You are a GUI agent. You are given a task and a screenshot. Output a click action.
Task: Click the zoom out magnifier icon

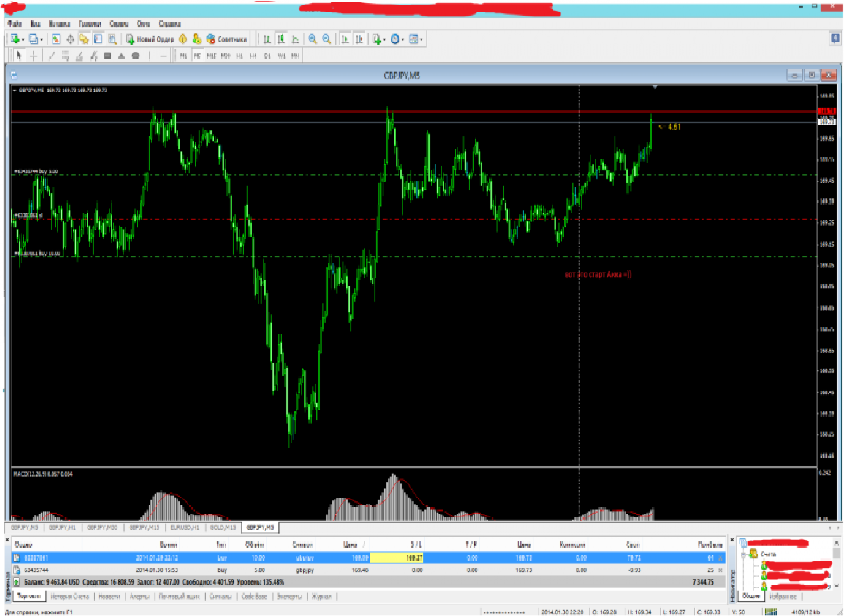point(326,39)
